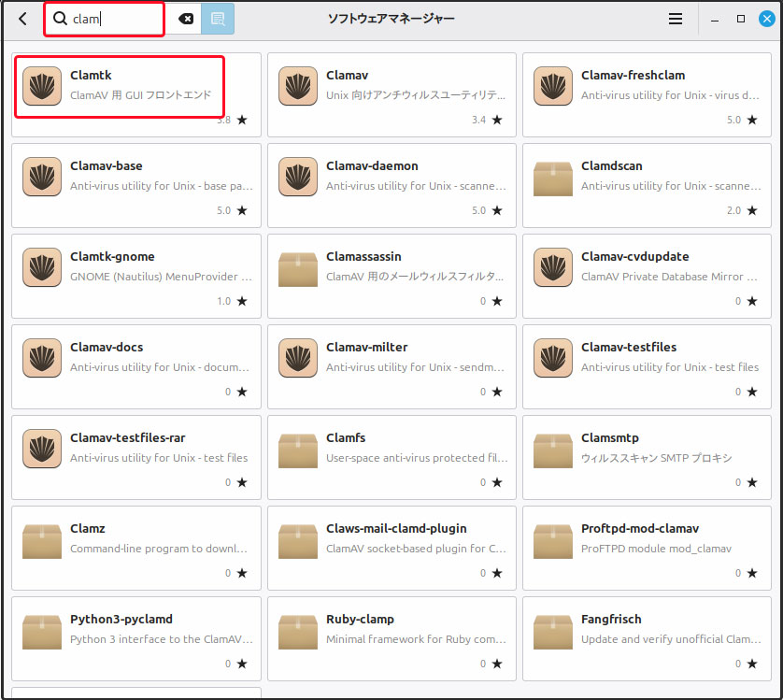The height and width of the screenshot is (700, 783).
Task: Click the Clamav-daemon title
Action: pyautogui.click(x=372, y=165)
